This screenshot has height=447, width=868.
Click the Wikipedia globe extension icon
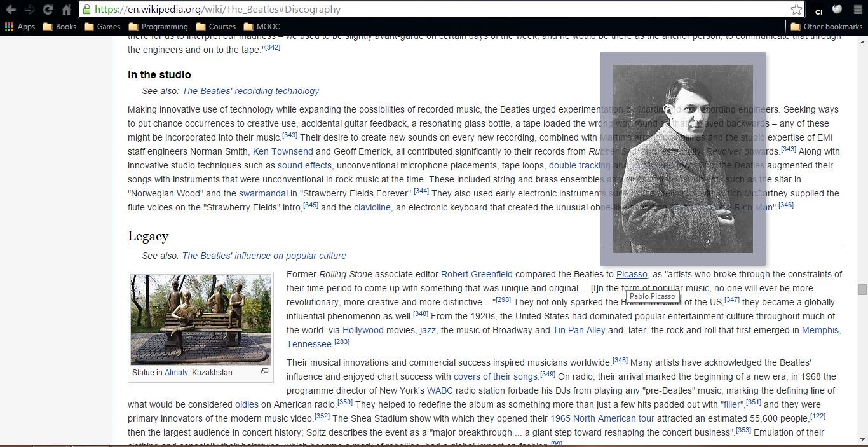[837, 10]
